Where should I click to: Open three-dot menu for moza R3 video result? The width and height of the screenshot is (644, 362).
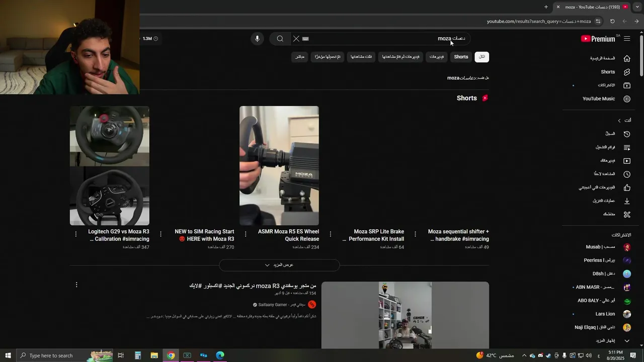[x=76, y=285]
